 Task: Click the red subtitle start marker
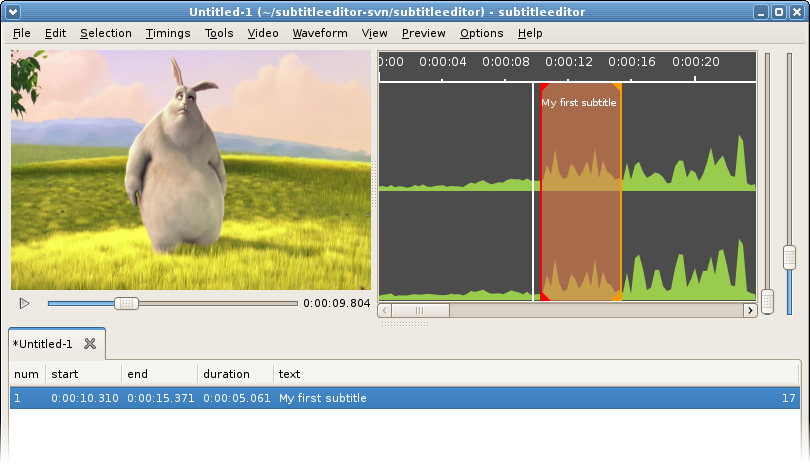[541, 192]
